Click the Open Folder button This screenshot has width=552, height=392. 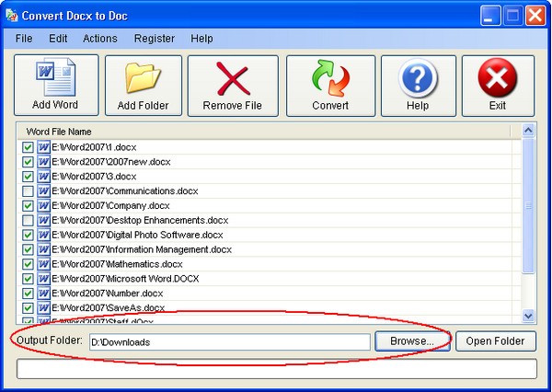pyautogui.click(x=496, y=341)
